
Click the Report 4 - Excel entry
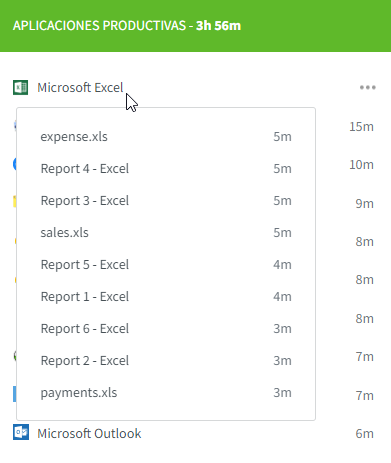85,169
